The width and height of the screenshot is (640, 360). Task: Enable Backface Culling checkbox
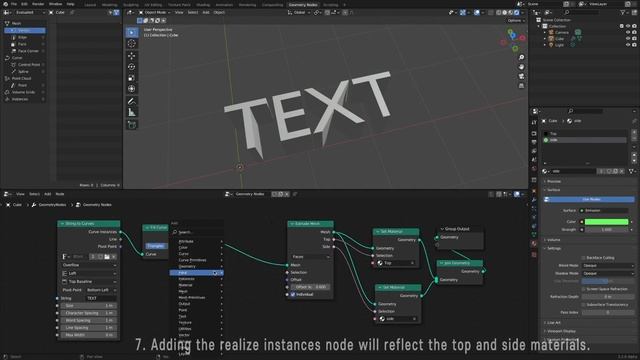click(584, 258)
